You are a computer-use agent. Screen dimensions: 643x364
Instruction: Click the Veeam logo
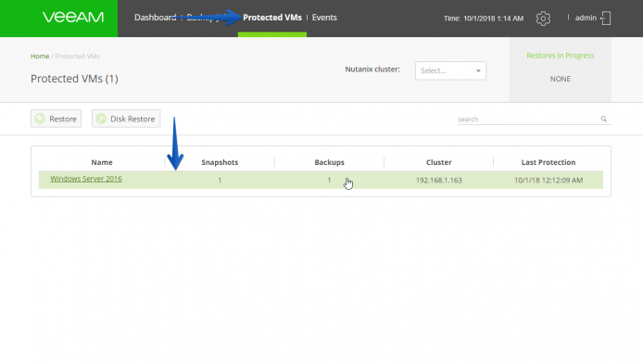tap(73, 18)
